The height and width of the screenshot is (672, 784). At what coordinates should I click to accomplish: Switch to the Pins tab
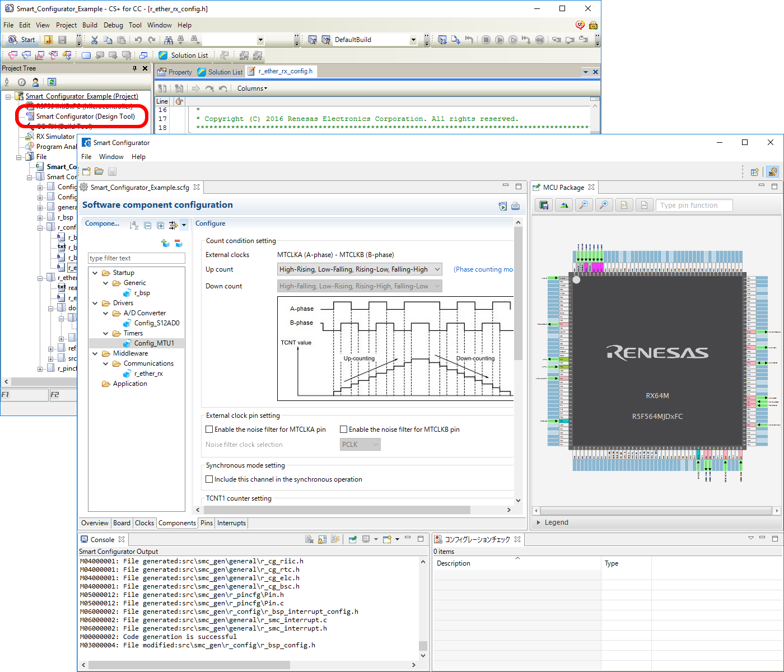[207, 523]
